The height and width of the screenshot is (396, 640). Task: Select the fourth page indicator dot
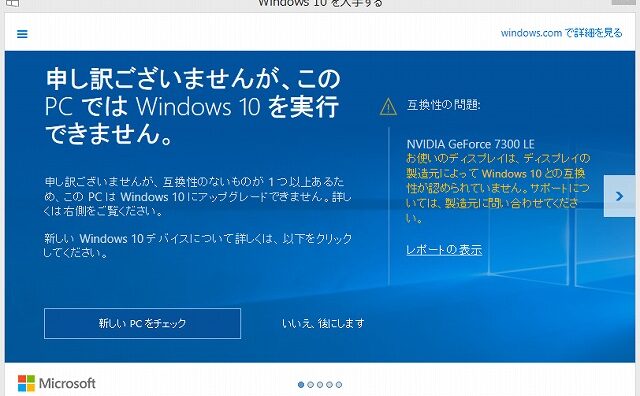click(x=329, y=385)
